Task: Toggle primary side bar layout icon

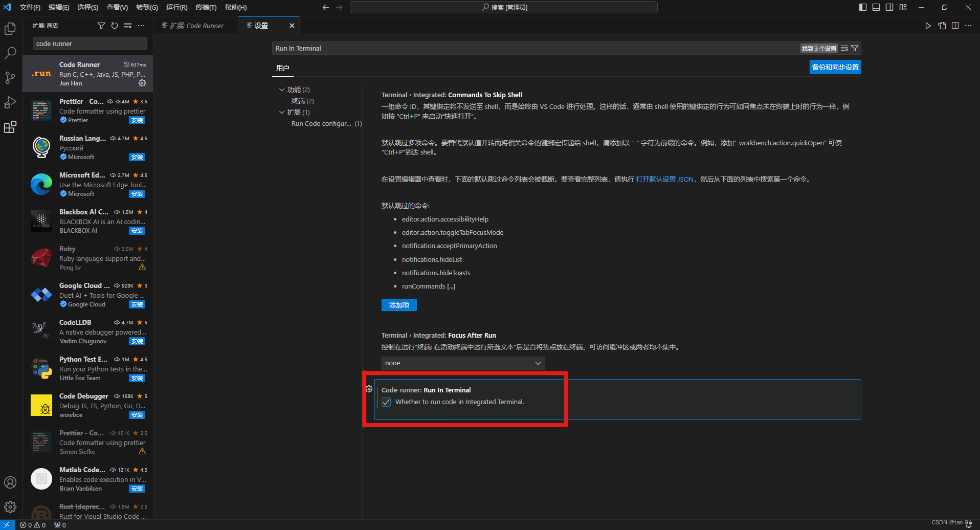Action: tap(863, 7)
